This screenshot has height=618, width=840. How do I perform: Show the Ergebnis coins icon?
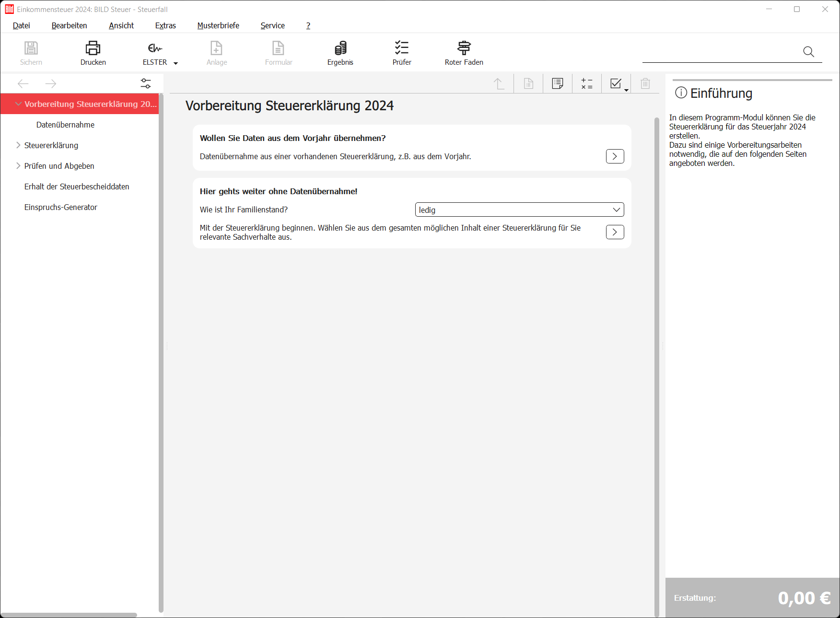(340, 48)
